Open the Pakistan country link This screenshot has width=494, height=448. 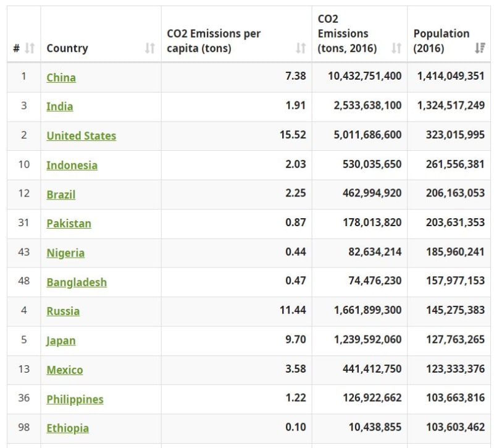(69, 224)
